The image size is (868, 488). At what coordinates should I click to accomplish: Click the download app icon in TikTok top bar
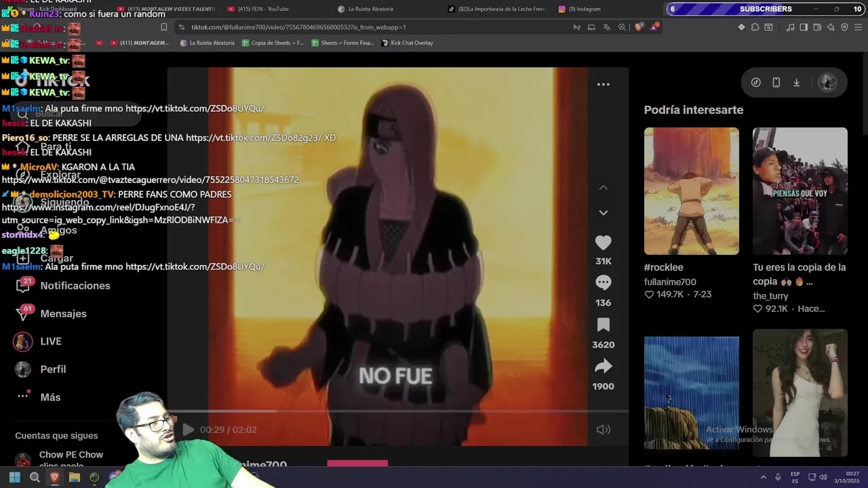(x=796, y=83)
